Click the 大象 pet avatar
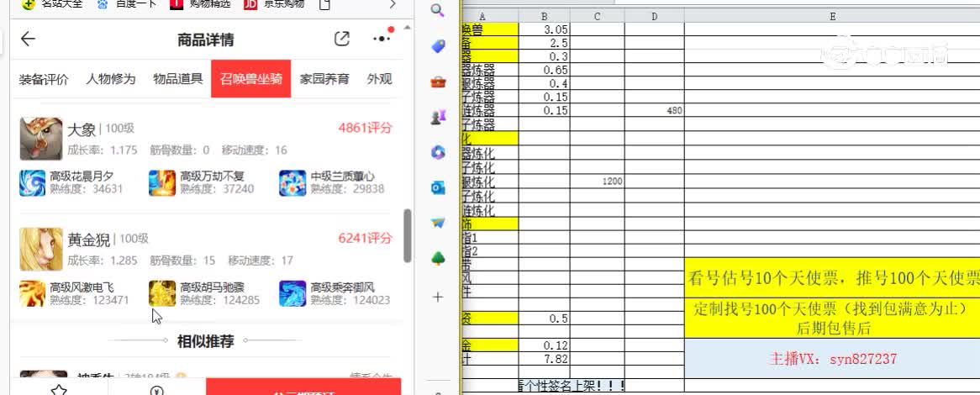The image size is (980, 395). coord(41,139)
